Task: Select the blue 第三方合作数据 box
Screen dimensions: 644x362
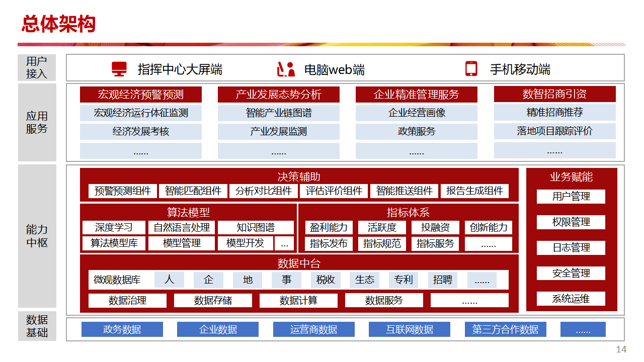Action: (x=506, y=330)
